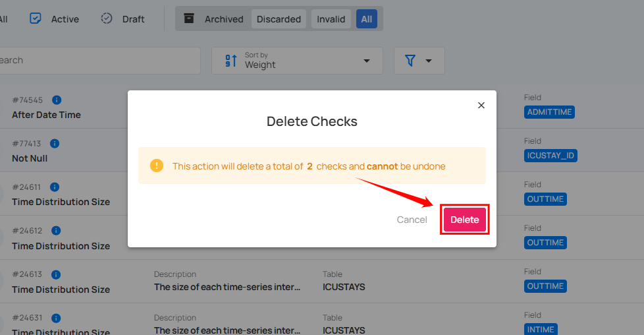Viewport: 644px width, 335px height.
Task: Close the Delete Checks dialog with X
Action: point(481,106)
